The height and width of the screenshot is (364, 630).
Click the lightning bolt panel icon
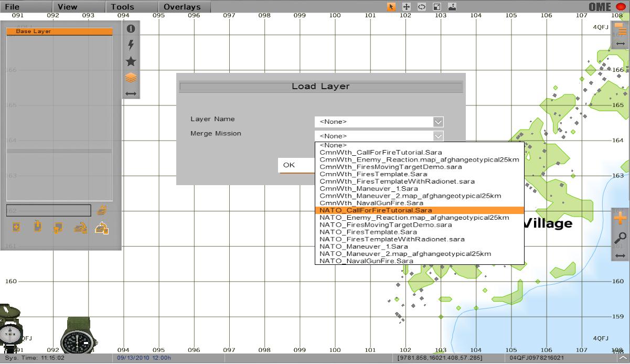point(131,45)
